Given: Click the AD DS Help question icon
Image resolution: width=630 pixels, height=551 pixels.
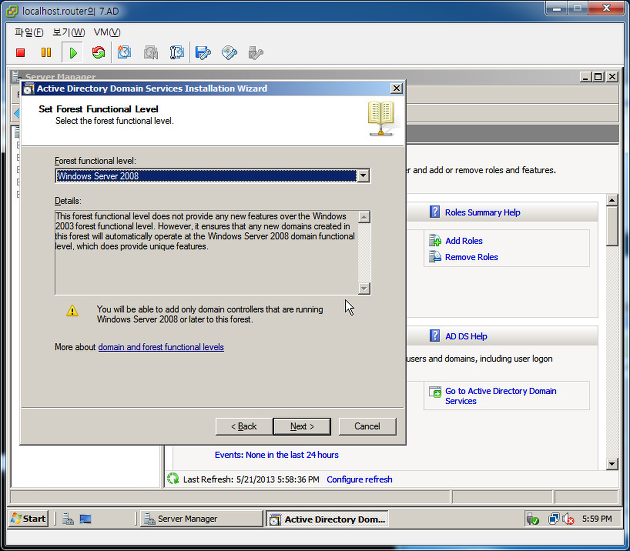Looking at the screenshot, I should click(435, 336).
